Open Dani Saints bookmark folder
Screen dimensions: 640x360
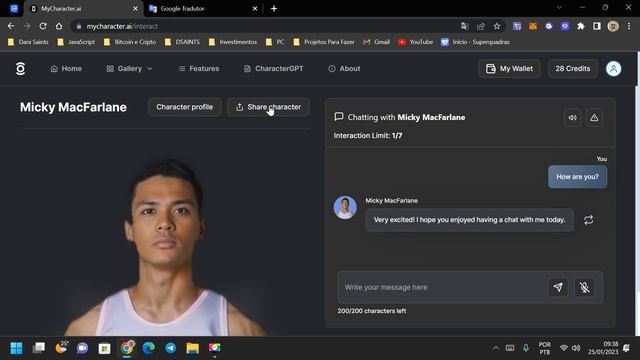click(28, 42)
